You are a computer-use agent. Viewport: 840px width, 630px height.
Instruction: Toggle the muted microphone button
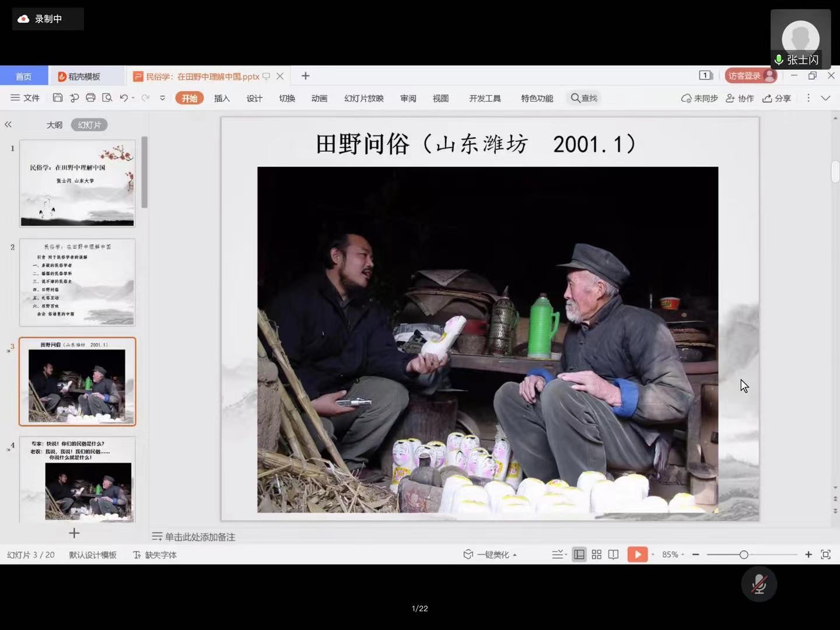[x=758, y=584]
